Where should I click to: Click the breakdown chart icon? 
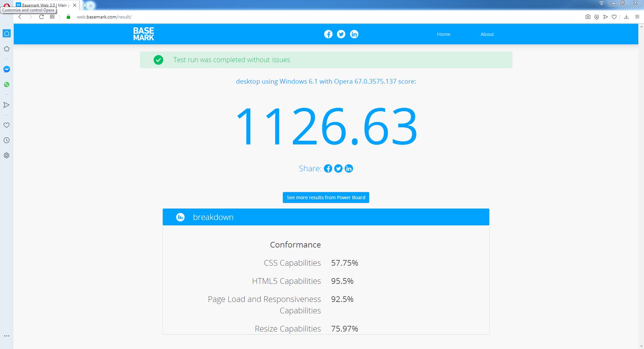pyautogui.click(x=180, y=217)
